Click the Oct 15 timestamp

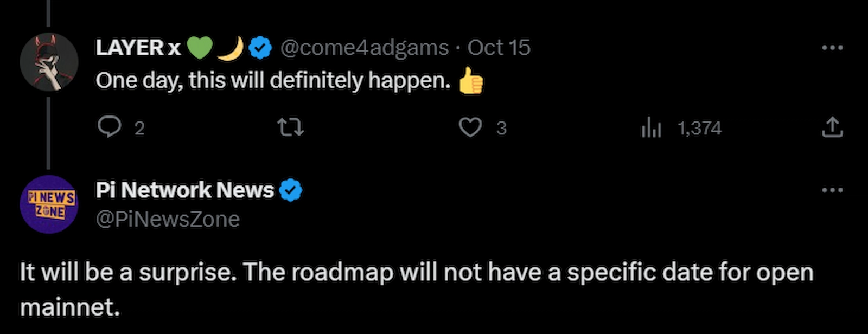[499, 48]
